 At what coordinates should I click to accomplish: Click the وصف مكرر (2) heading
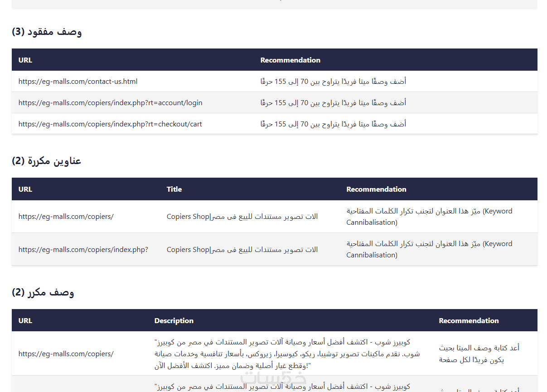pos(43,292)
